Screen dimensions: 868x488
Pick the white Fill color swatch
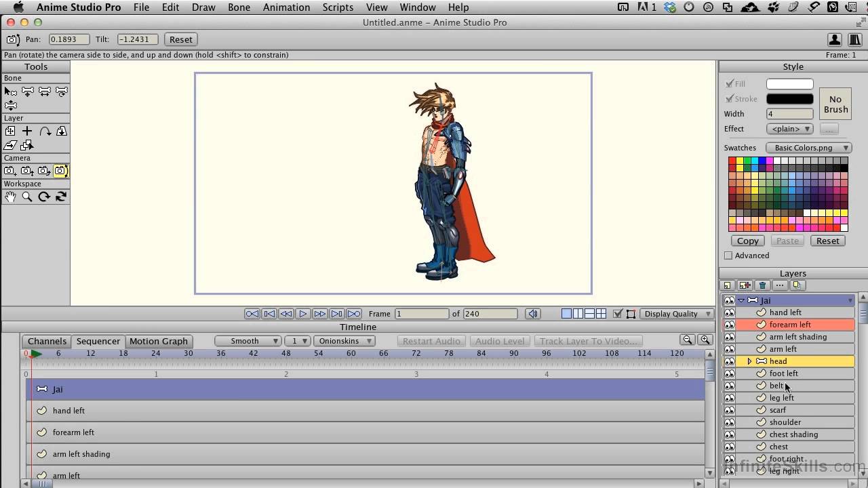(x=789, y=84)
